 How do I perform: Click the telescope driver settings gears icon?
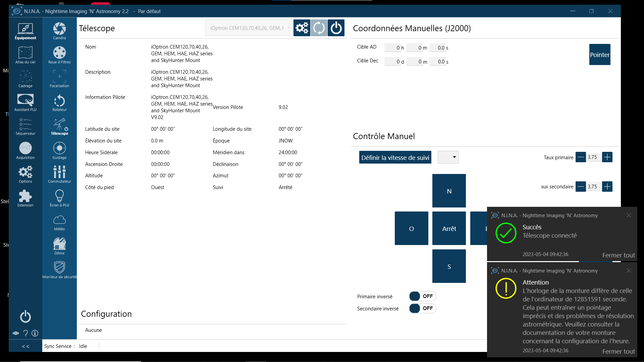(302, 28)
